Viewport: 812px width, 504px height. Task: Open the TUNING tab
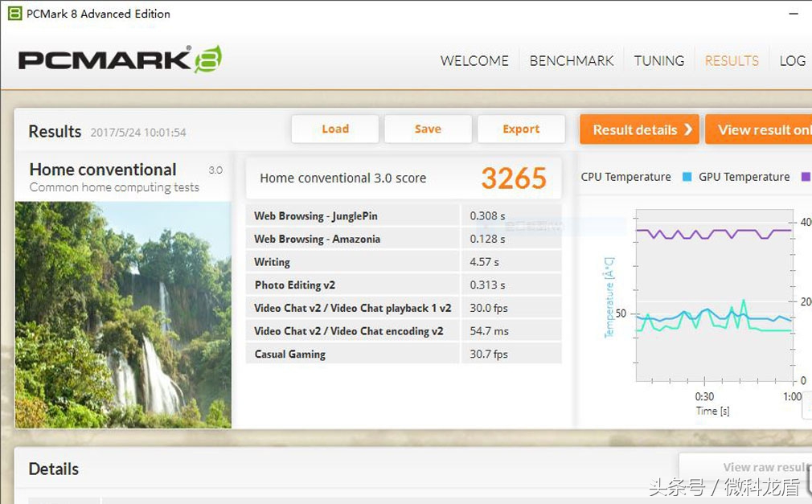[659, 60]
